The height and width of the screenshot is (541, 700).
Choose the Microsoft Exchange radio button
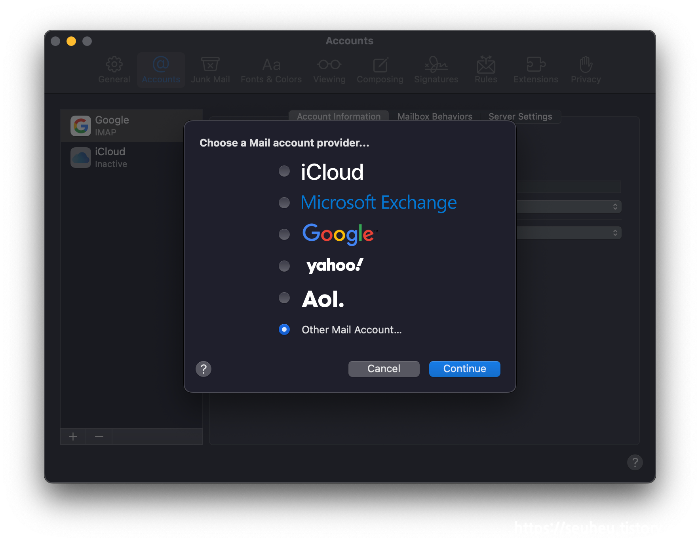[284, 203]
